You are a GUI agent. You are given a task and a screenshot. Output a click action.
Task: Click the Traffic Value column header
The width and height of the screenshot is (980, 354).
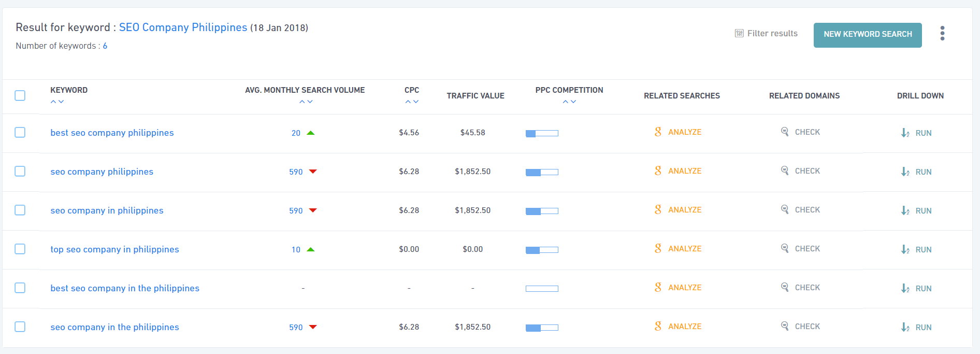[x=475, y=96]
